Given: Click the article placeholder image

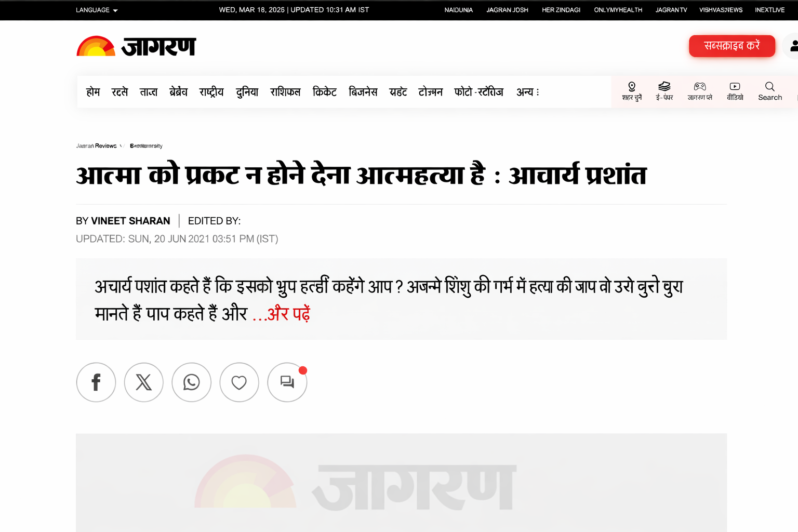Looking at the screenshot, I should [x=401, y=482].
